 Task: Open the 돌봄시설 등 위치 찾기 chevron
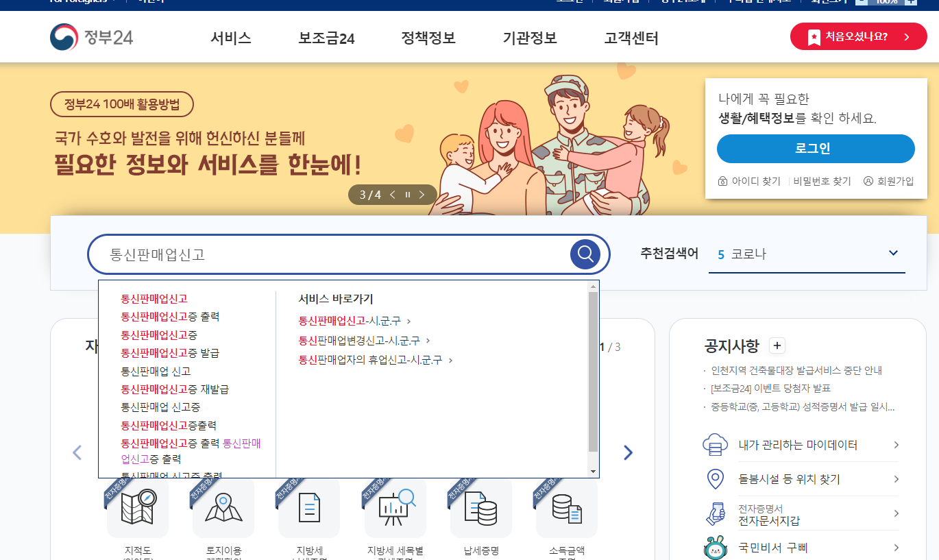click(896, 479)
